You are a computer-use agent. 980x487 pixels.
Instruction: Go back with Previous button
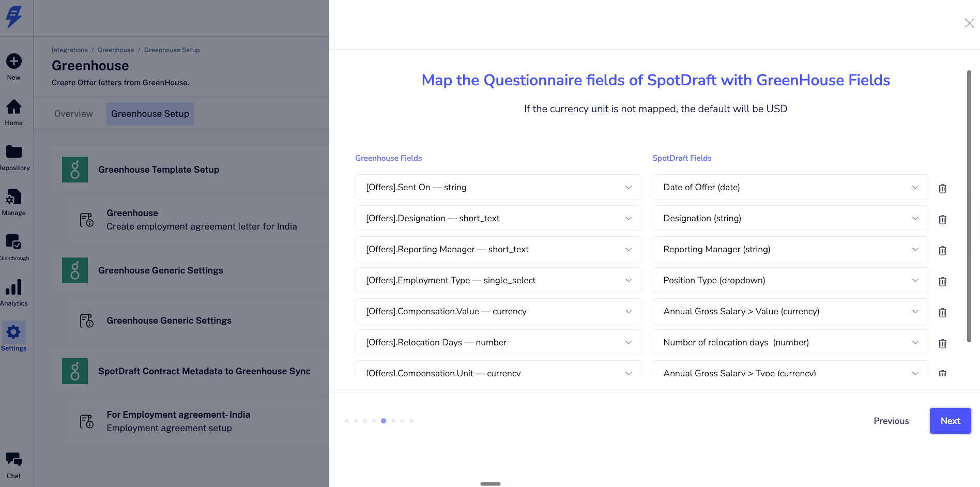coord(891,421)
